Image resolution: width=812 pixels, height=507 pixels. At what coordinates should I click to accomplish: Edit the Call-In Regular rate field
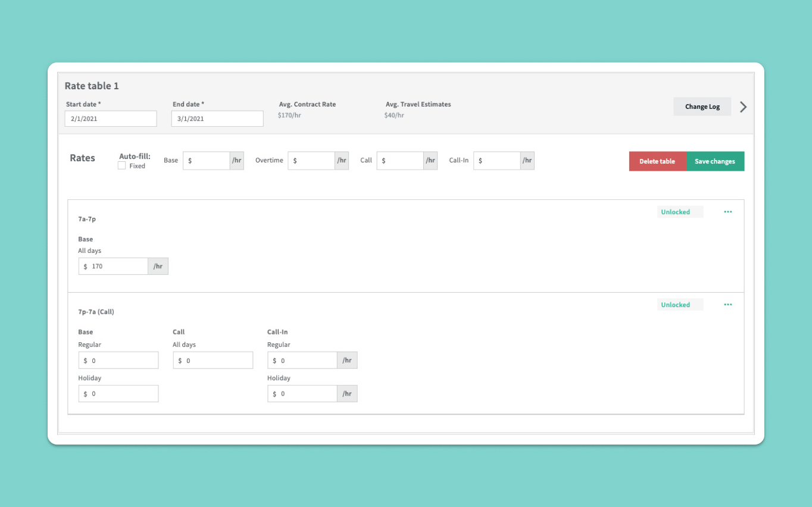click(x=302, y=361)
